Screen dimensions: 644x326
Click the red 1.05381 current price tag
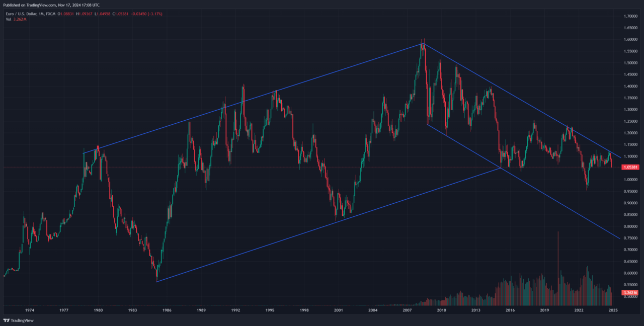(x=631, y=167)
